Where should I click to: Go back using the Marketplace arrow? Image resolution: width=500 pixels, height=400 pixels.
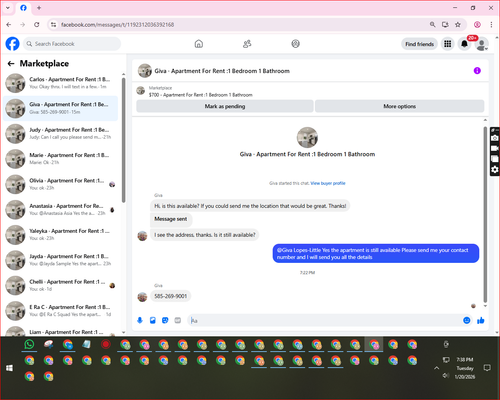click(11, 63)
